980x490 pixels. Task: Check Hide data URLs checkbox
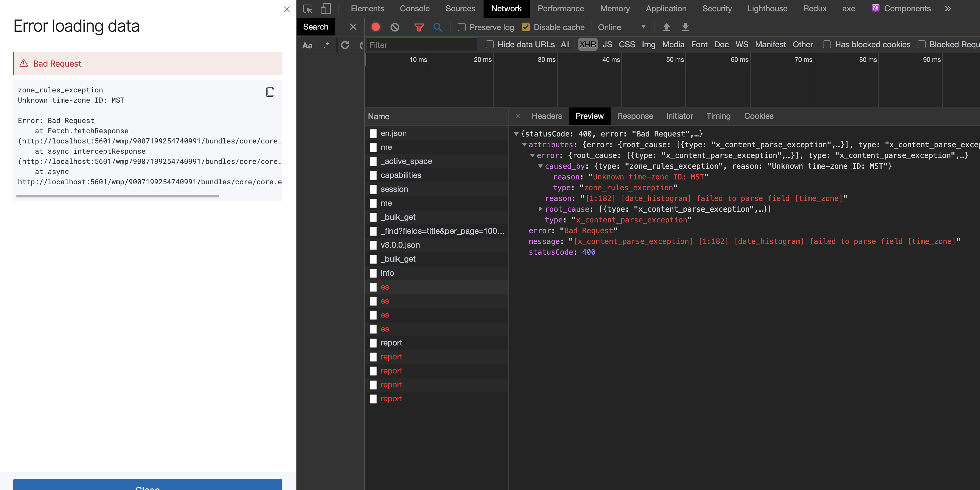point(490,45)
